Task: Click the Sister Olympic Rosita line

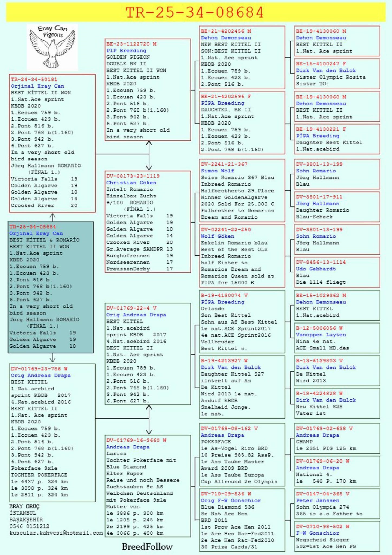Action: [x=331, y=77]
